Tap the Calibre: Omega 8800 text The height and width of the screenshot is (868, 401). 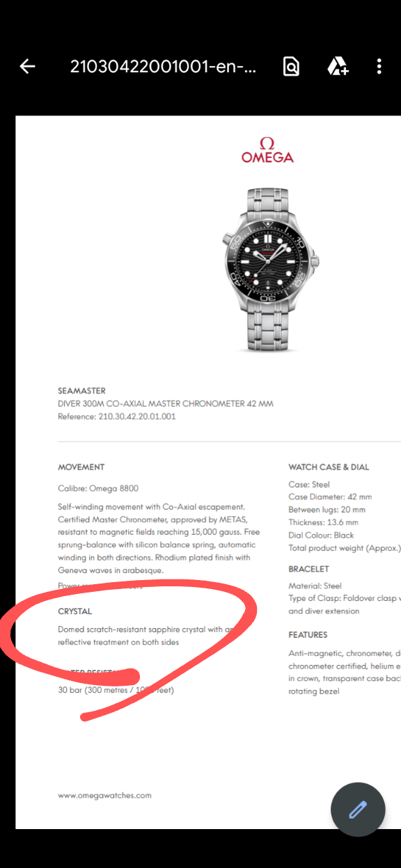pyautogui.click(x=98, y=488)
